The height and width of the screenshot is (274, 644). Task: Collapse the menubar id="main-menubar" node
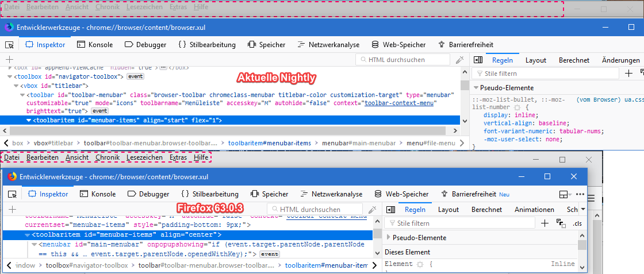pyautogui.click(x=34, y=245)
